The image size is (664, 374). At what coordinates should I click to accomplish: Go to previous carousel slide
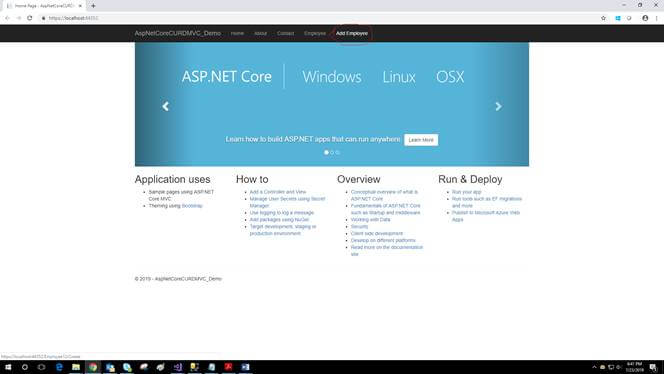166,106
